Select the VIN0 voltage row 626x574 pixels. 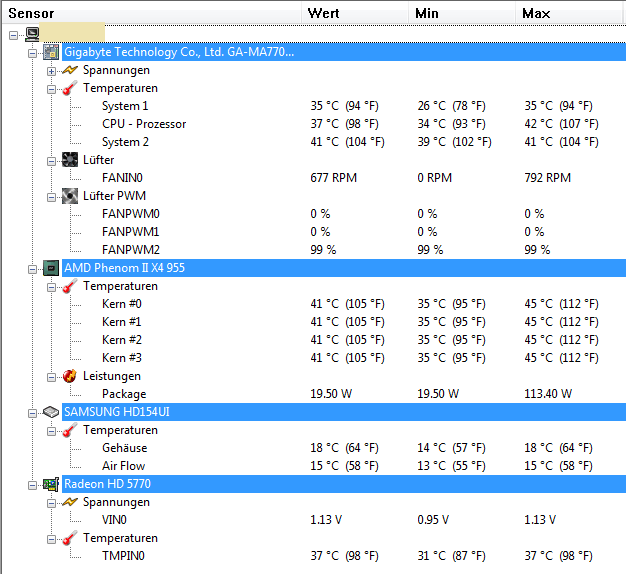point(363,520)
